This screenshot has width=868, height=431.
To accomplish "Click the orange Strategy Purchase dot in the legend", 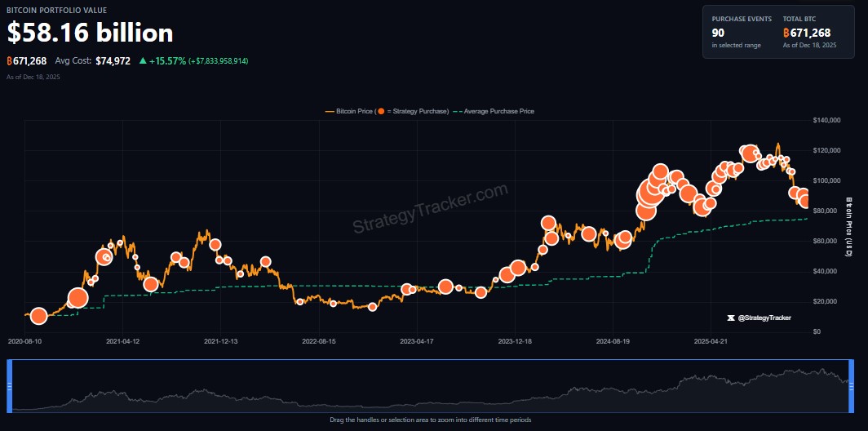I will [x=381, y=111].
